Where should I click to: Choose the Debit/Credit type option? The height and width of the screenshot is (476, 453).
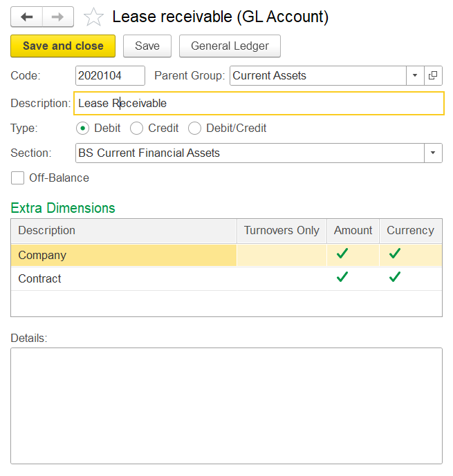[x=195, y=128]
